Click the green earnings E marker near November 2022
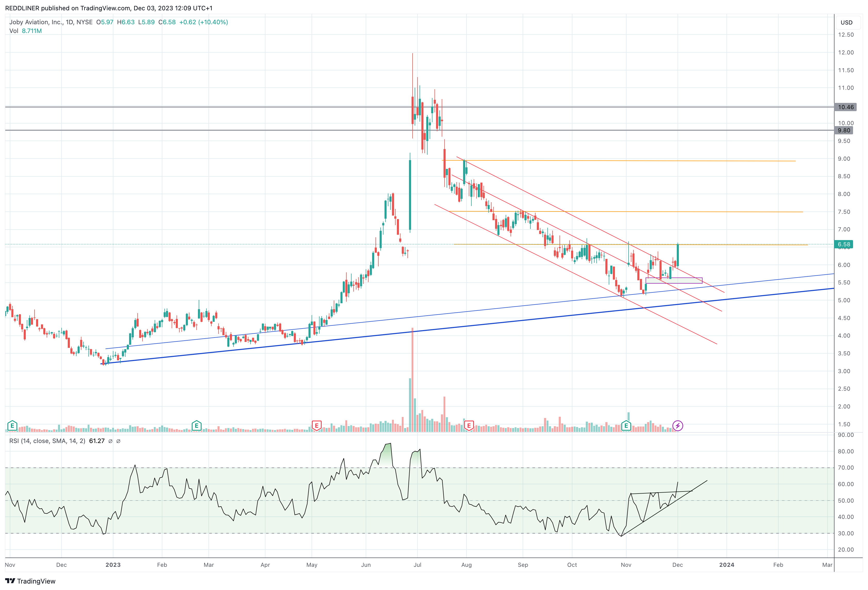 [x=12, y=425]
